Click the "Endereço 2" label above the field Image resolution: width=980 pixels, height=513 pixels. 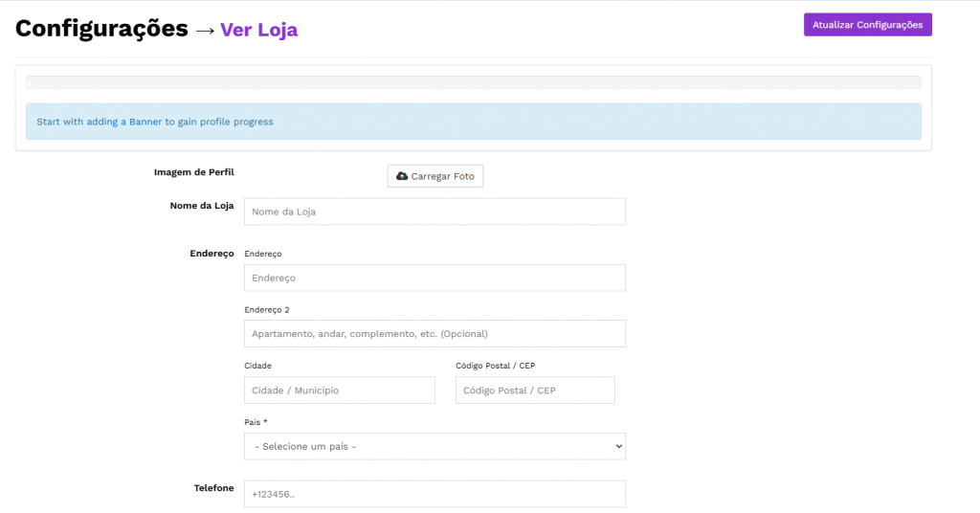[267, 310]
